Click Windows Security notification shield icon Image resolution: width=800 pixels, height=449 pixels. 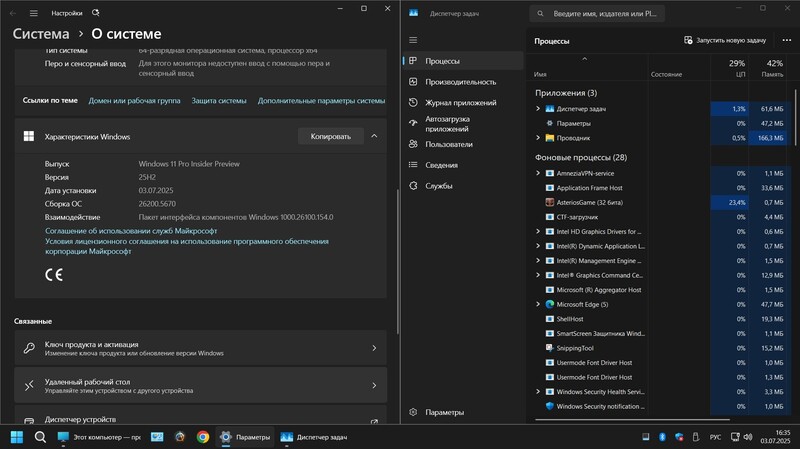(x=549, y=406)
